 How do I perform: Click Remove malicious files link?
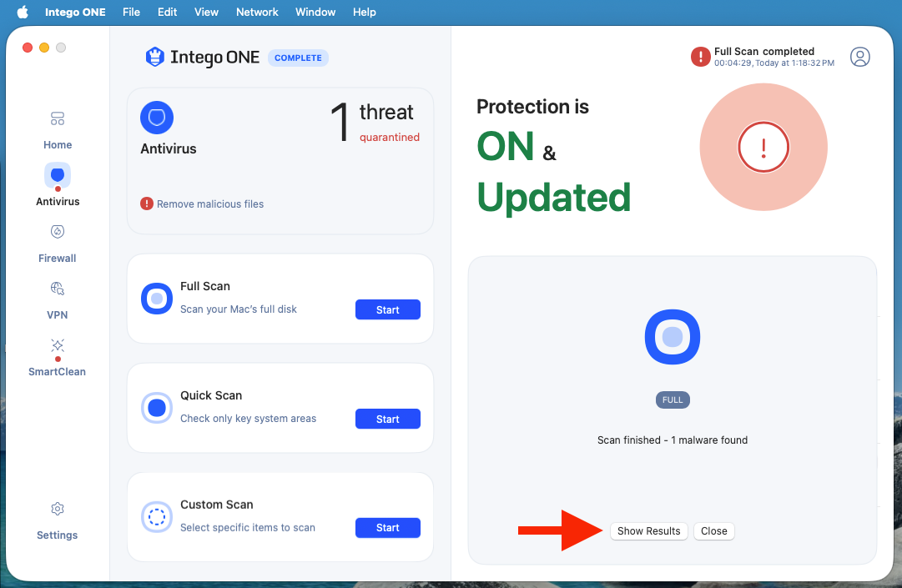click(210, 204)
